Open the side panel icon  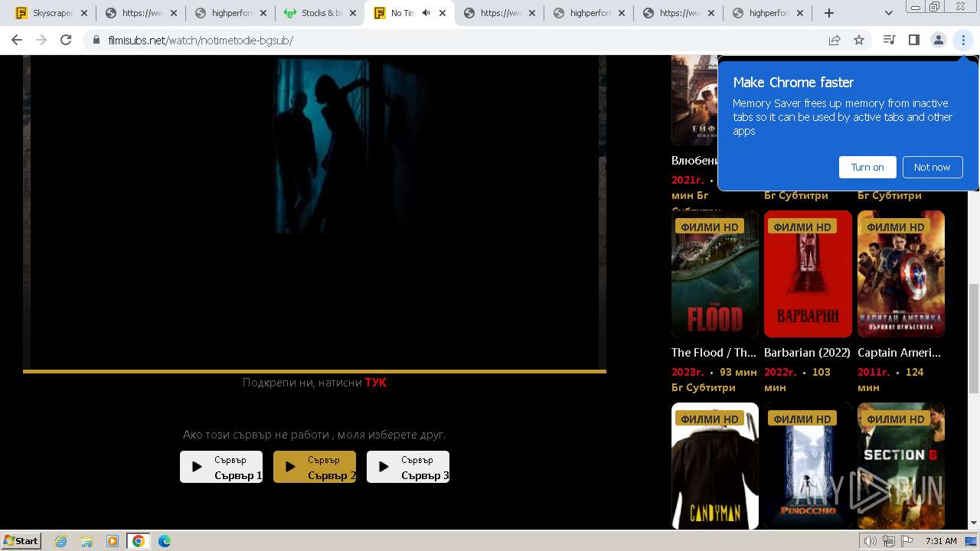click(x=913, y=41)
